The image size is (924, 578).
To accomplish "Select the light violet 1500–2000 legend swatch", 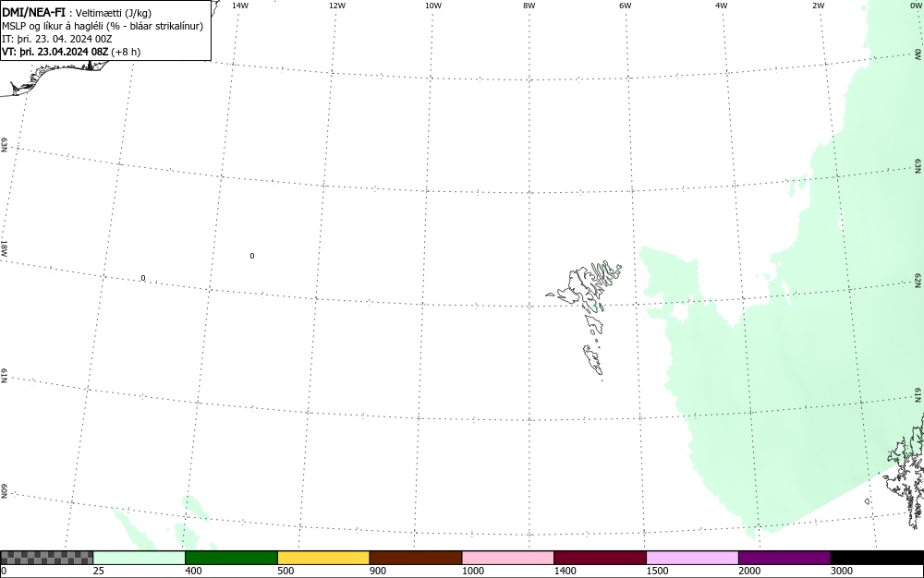I will (692, 558).
